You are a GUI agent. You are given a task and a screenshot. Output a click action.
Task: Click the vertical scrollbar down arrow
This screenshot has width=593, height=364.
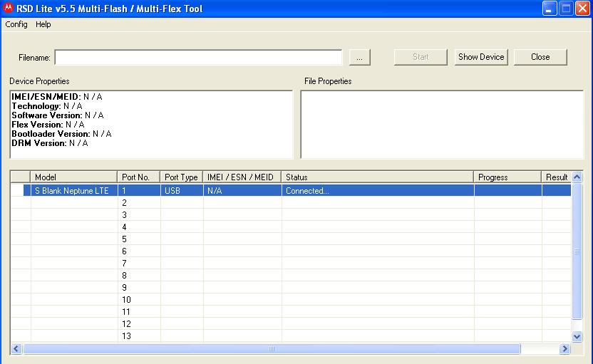pyautogui.click(x=577, y=336)
